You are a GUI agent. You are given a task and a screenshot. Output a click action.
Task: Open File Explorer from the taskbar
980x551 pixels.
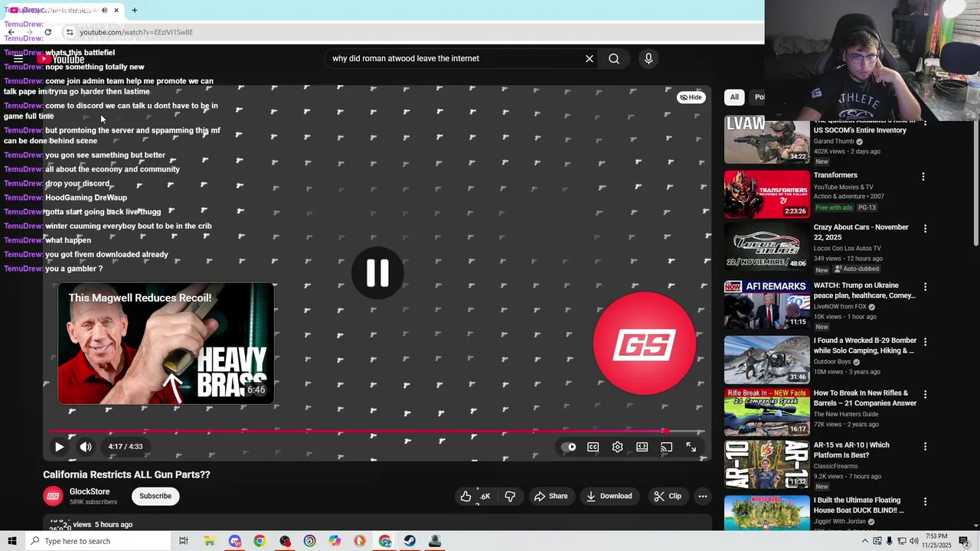pyautogui.click(x=209, y=541)
